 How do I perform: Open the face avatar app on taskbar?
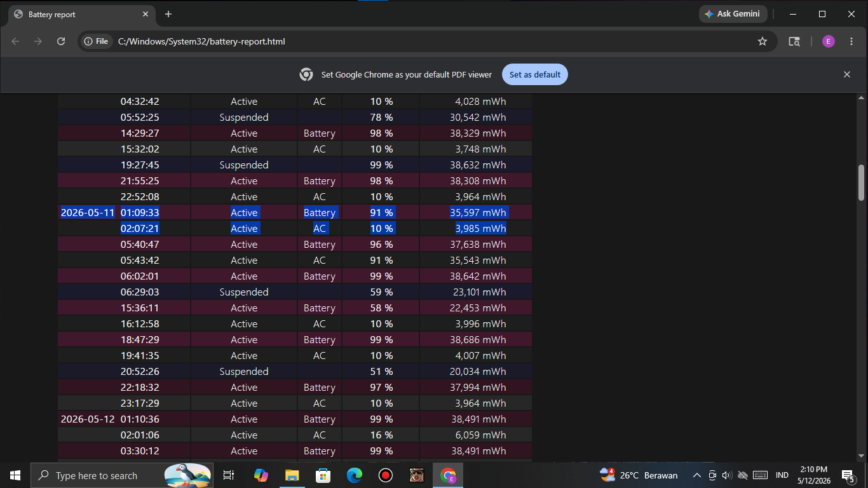click(x=417, y=475)
